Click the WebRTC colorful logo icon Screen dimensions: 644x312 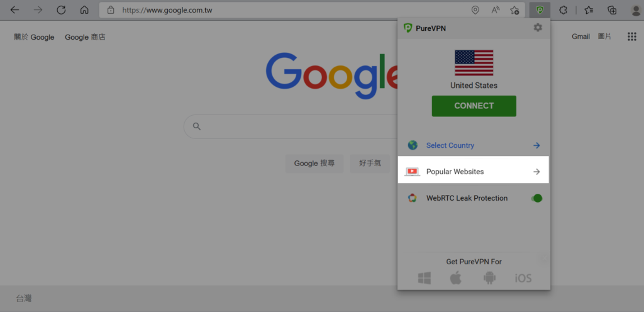[x=413, y=198]
